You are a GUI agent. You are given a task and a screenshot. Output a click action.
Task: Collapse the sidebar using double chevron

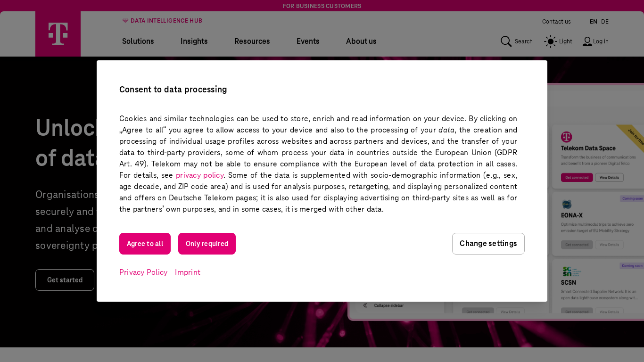coord(365,305)
